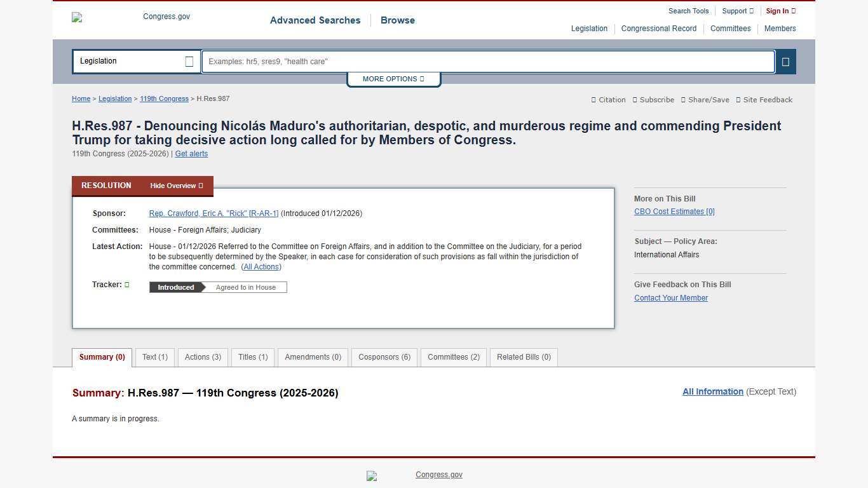Click the magnifying glass search icon
Screen dimensions: 868x488
[785, 61]
